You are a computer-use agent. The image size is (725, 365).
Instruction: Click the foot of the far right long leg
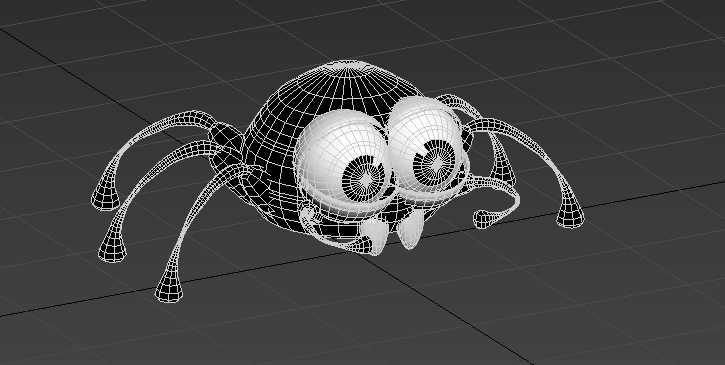pos(570,215)
